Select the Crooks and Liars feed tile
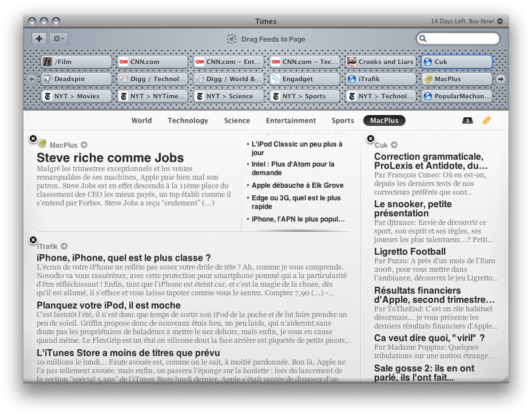532x415 pixels. [x=380, y=62]
